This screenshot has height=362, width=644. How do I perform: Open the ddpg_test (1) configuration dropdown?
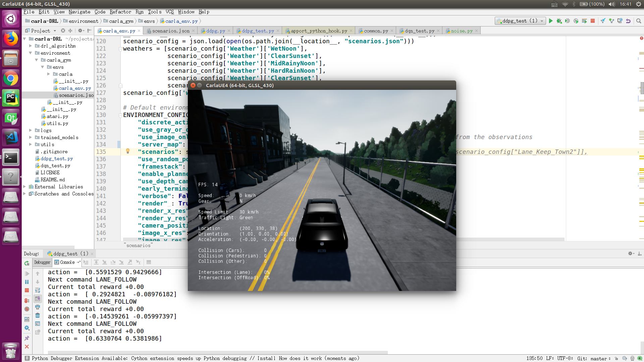point(541,20)
